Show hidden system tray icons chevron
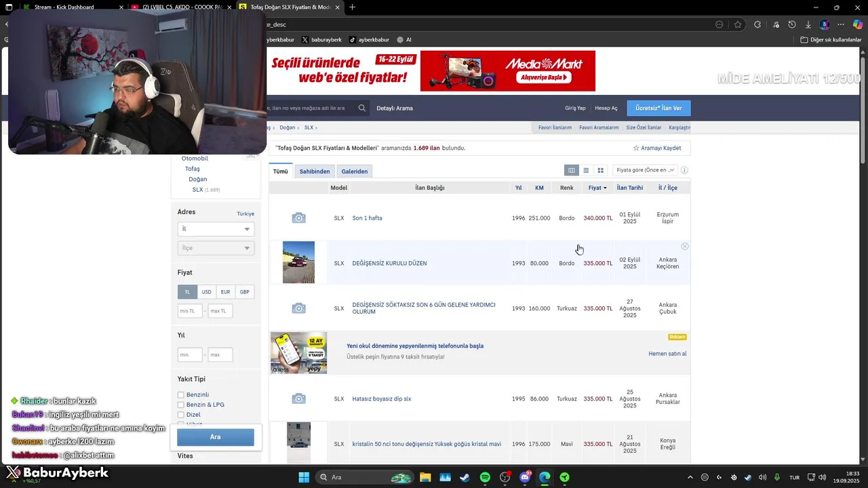 click(x=690, y=477)
